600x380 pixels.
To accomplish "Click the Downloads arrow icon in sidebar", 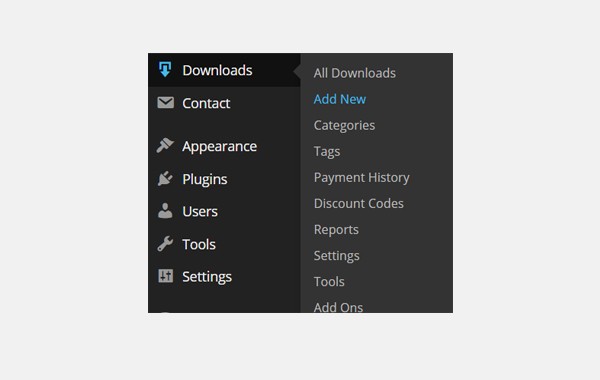I will pos(165,70).
